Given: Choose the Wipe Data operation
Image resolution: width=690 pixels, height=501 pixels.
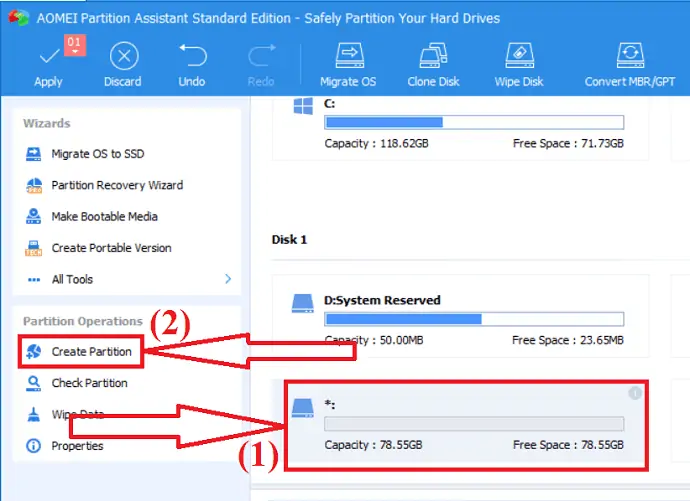Looking at the screenshot, I should (78, 414).
